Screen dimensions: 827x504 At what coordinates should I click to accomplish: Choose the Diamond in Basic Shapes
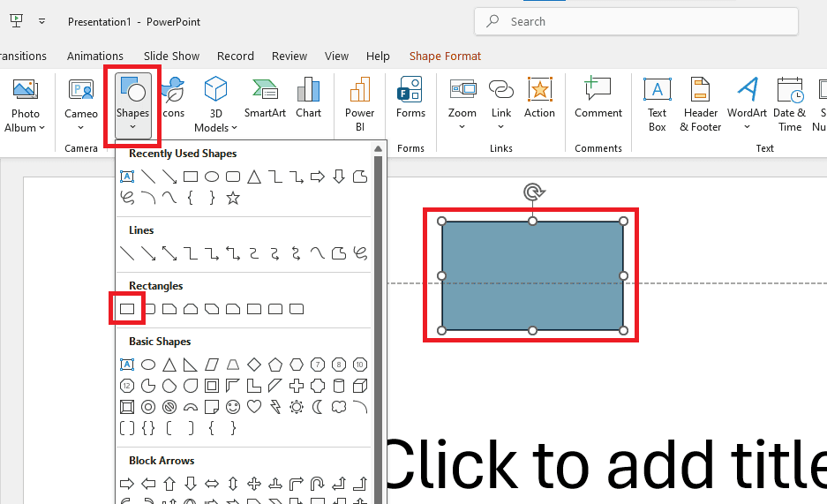pyautogui.click(x=254, y=365)
